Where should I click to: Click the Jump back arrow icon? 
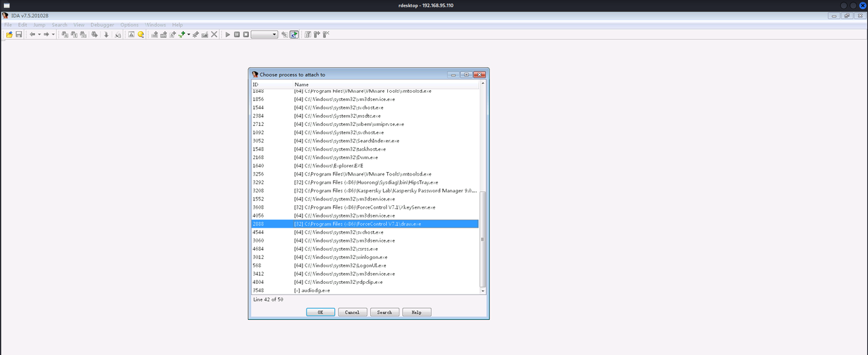pyautogui.click(x=32, y=35)
